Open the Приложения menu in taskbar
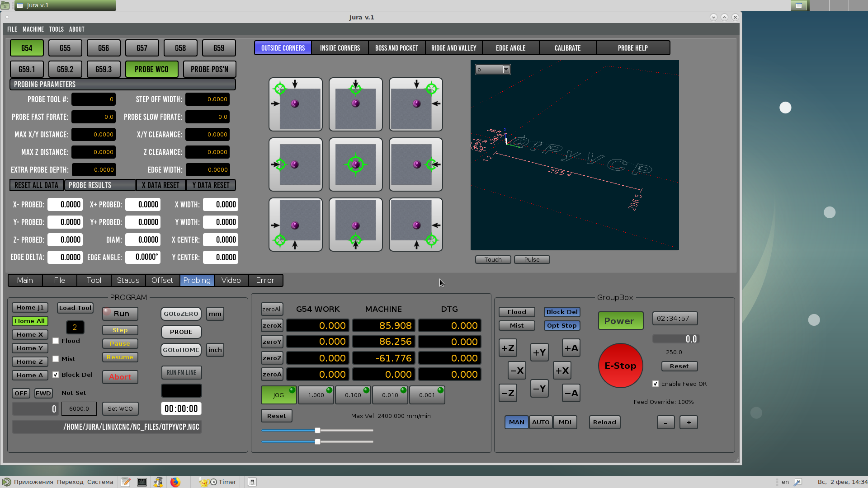 [33, 482]
